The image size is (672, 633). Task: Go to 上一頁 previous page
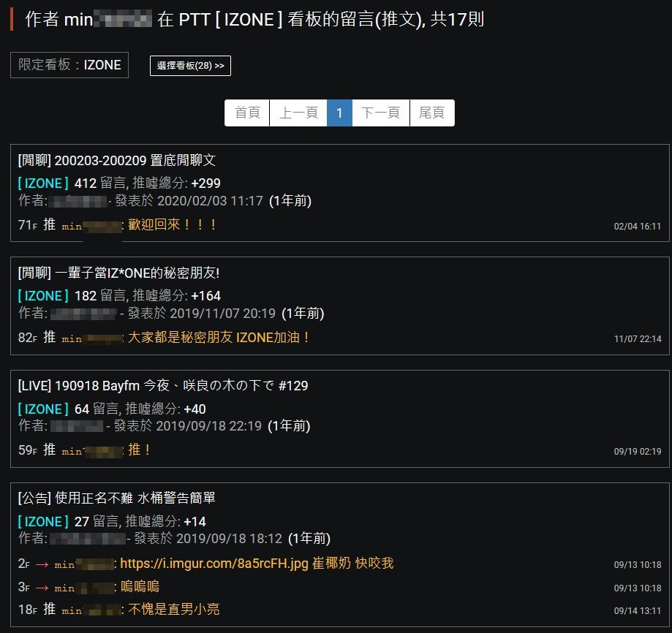[x=298, y=113]
